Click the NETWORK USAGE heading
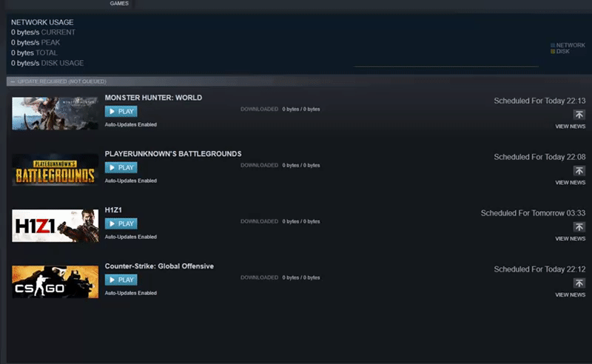Image resolution: width=592 pixels, height=364 pixels. tap(42, 22)
